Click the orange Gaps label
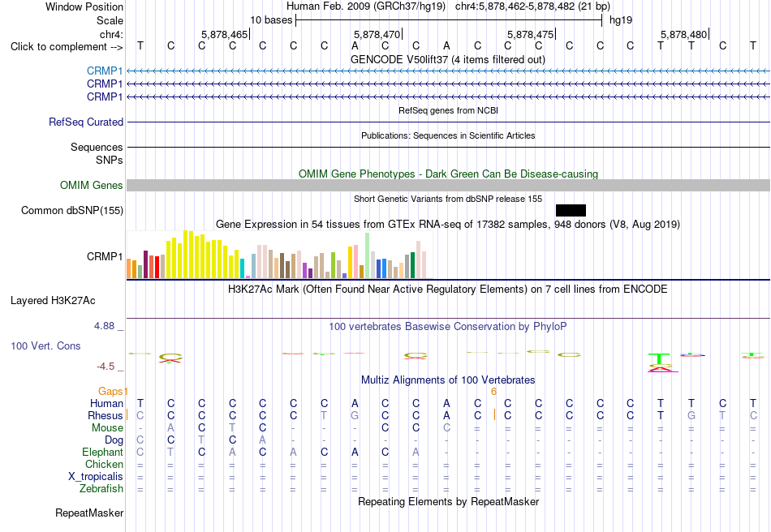Screen dimensions: 771x532 [110, 391]
